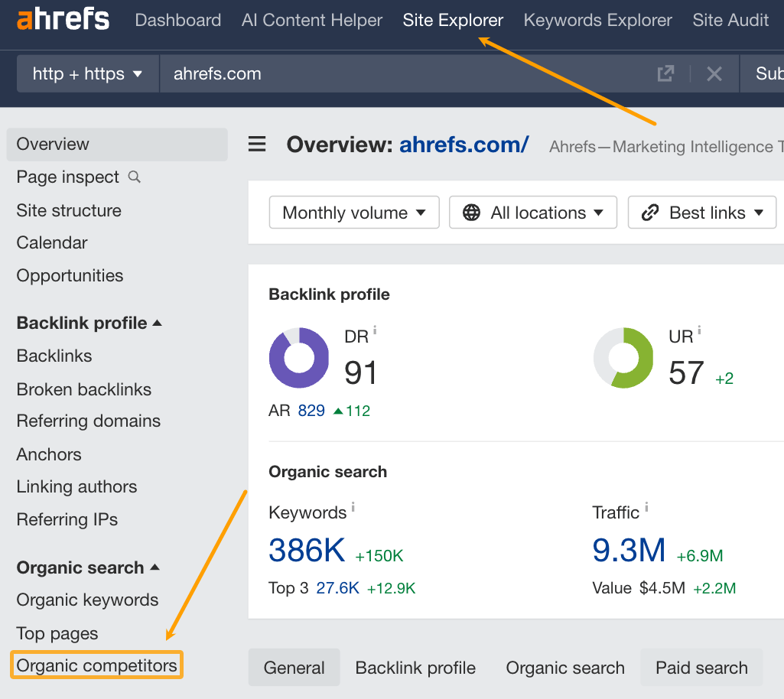Clear the target URL with the X icon

click(714, 73)
